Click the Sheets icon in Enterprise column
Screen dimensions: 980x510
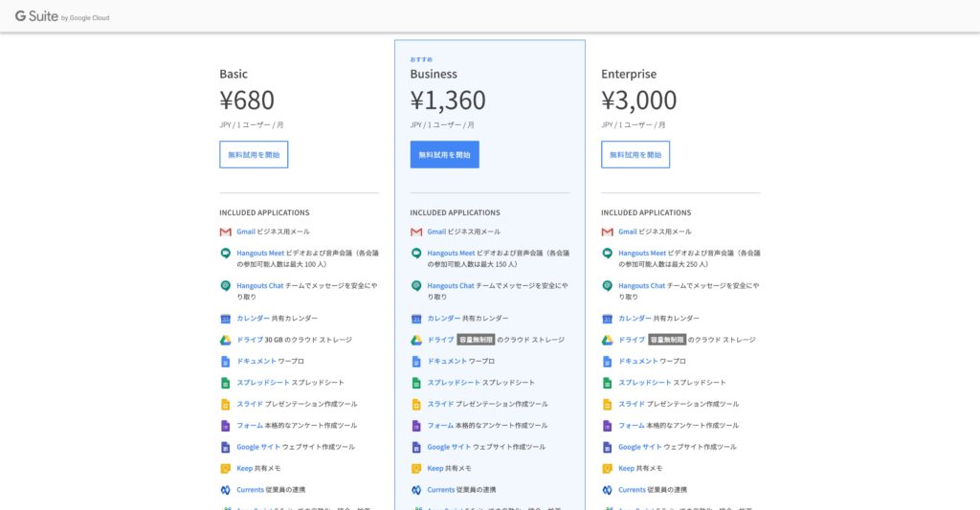[607, 383]
